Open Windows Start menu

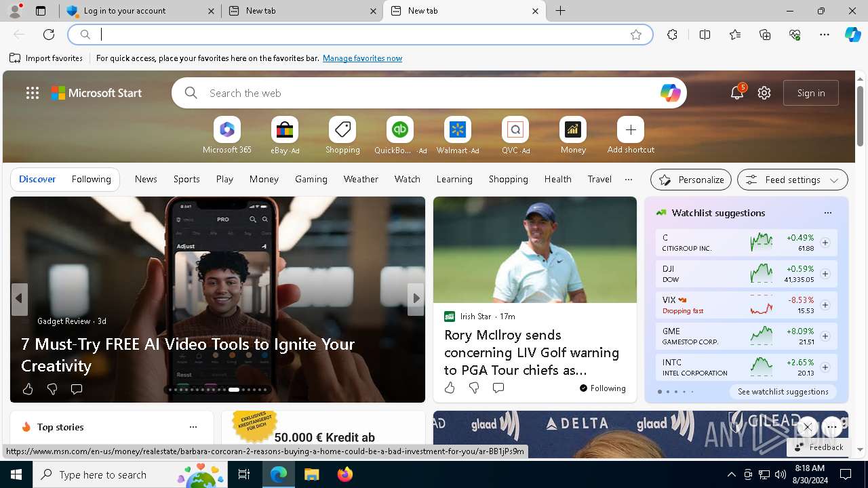[x=16, y=474]
